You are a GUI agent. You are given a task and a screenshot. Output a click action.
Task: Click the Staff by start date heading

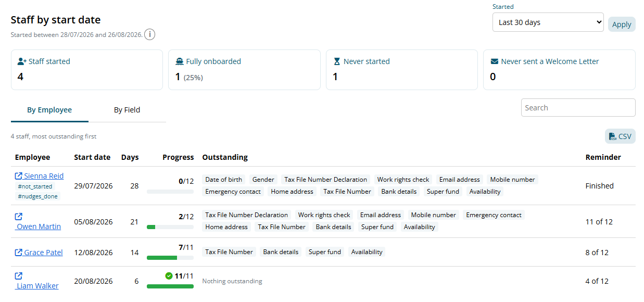point(56,20)
